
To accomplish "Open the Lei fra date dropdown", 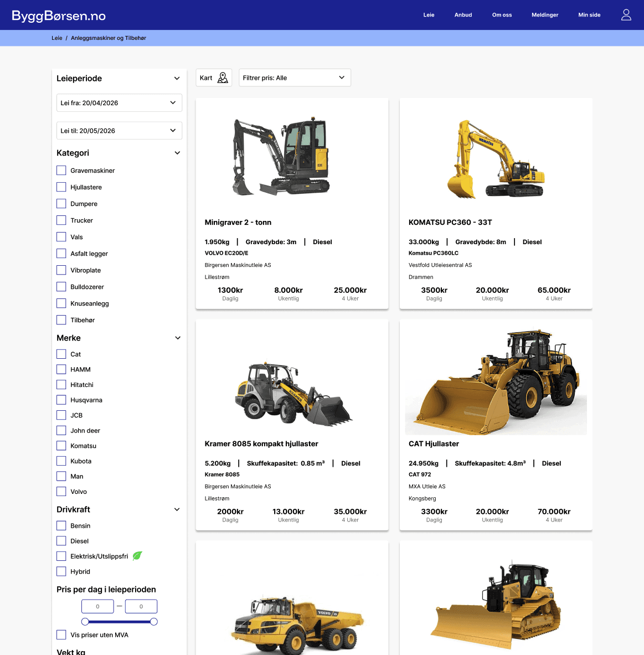I will pos(119,103).
